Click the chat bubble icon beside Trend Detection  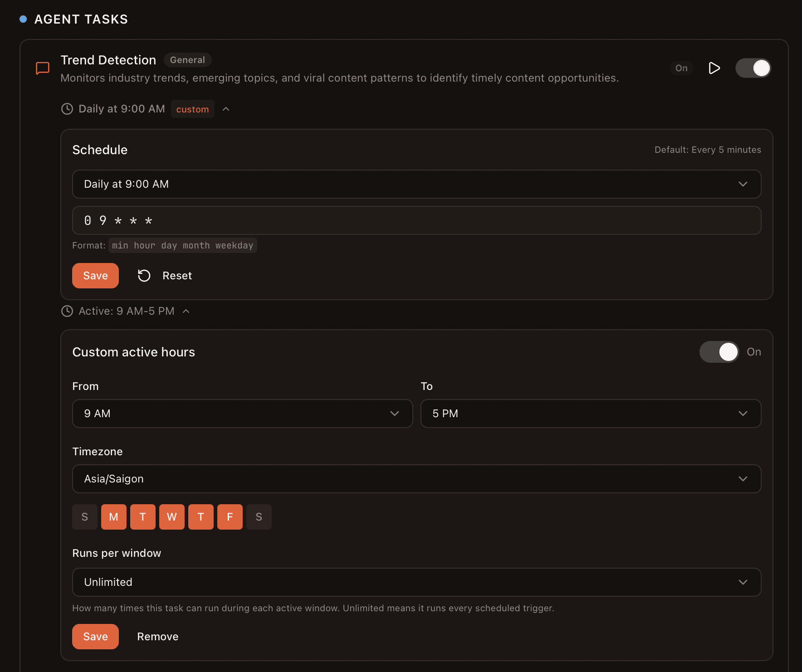pyautogui.click(x=43, y=68)
